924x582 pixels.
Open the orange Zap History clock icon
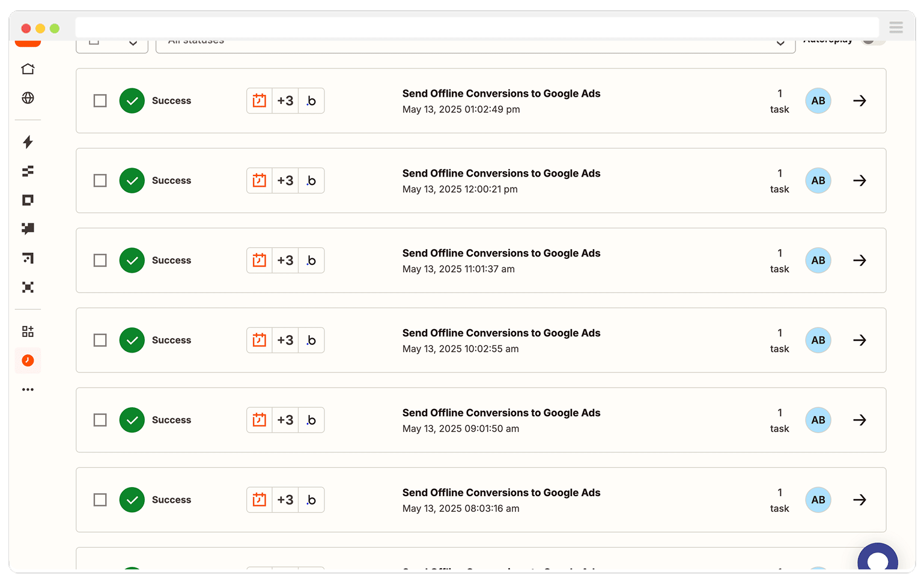[28, 360]
